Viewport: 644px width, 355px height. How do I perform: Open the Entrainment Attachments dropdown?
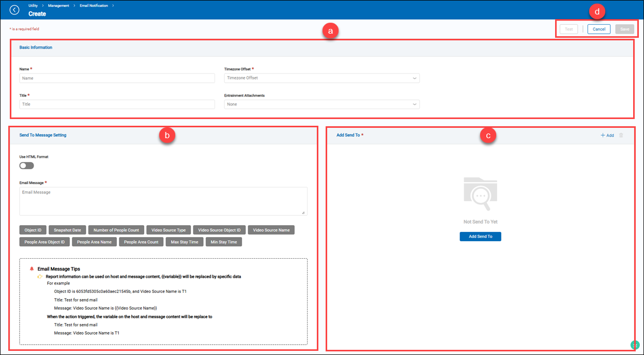click(321, 104)
